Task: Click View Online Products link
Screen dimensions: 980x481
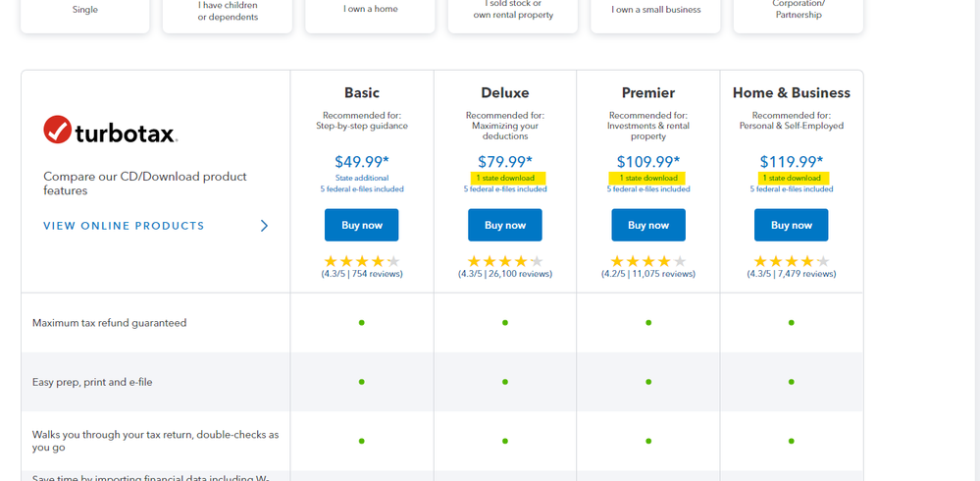Action: tap(124, 226)
